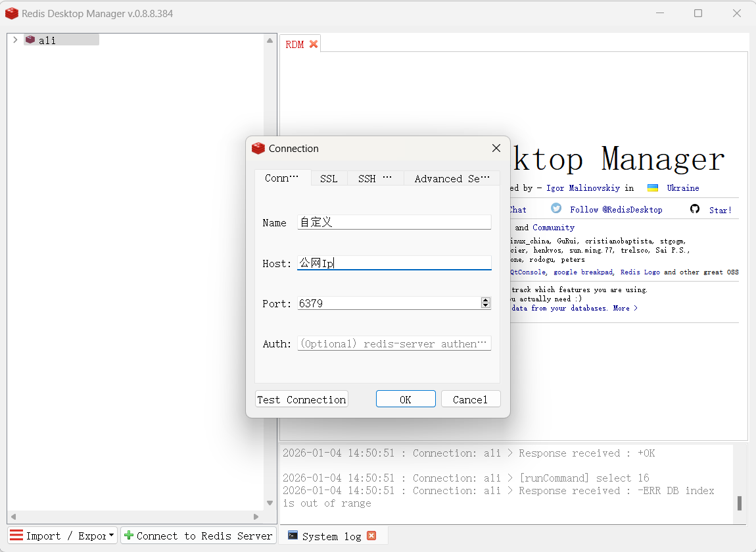Screen dimensions: 756x552
Task: Open the More > link
Action: tap(625, 308)
